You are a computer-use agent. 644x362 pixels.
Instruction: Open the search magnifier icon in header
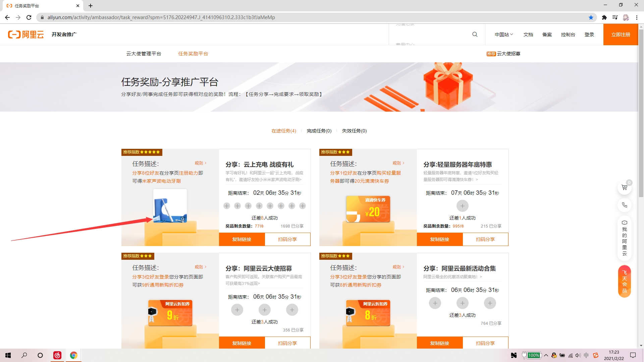click(x=475, y=35)
